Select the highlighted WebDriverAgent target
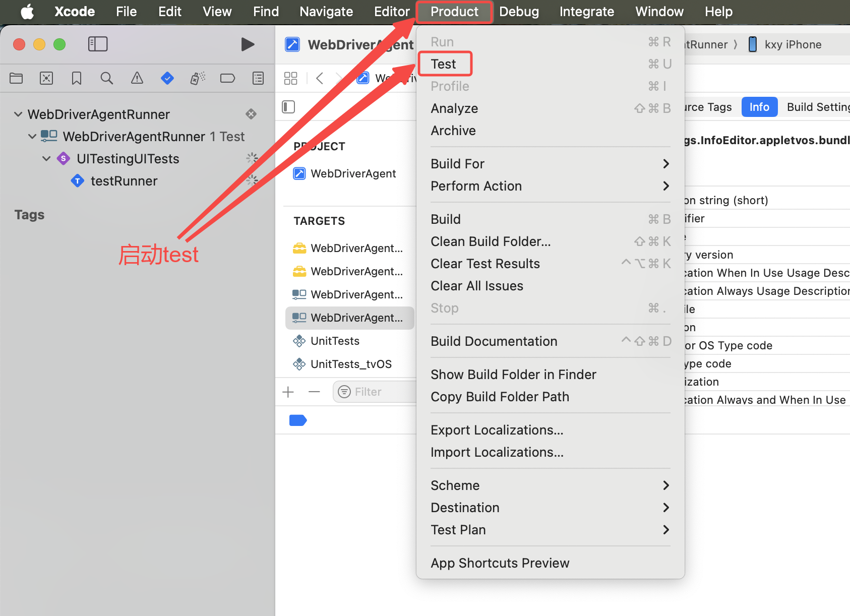This screenshot has height=616, width=850. [x=350, y=318]
